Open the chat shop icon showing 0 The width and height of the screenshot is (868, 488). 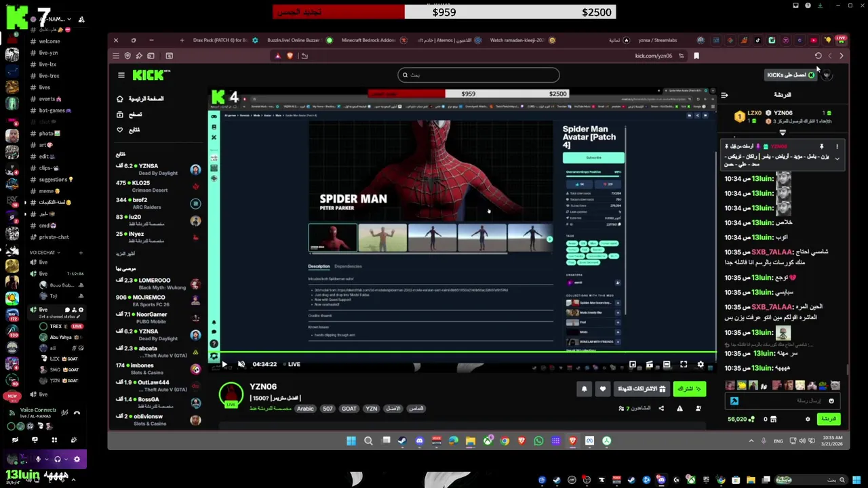point(769,420)
